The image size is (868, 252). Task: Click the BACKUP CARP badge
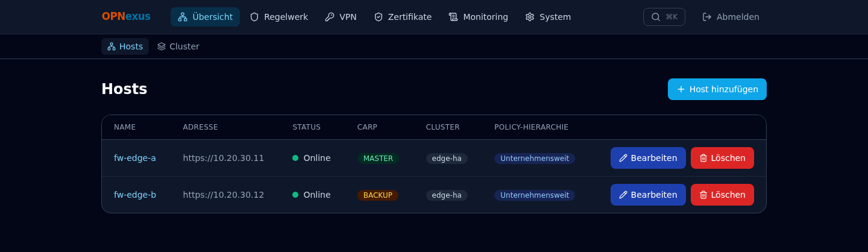click(378, 195)
